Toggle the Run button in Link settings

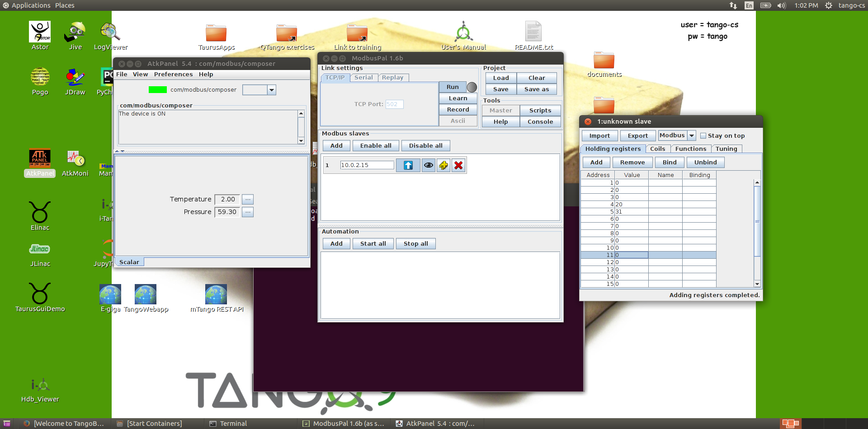click(x=453, y=87)
